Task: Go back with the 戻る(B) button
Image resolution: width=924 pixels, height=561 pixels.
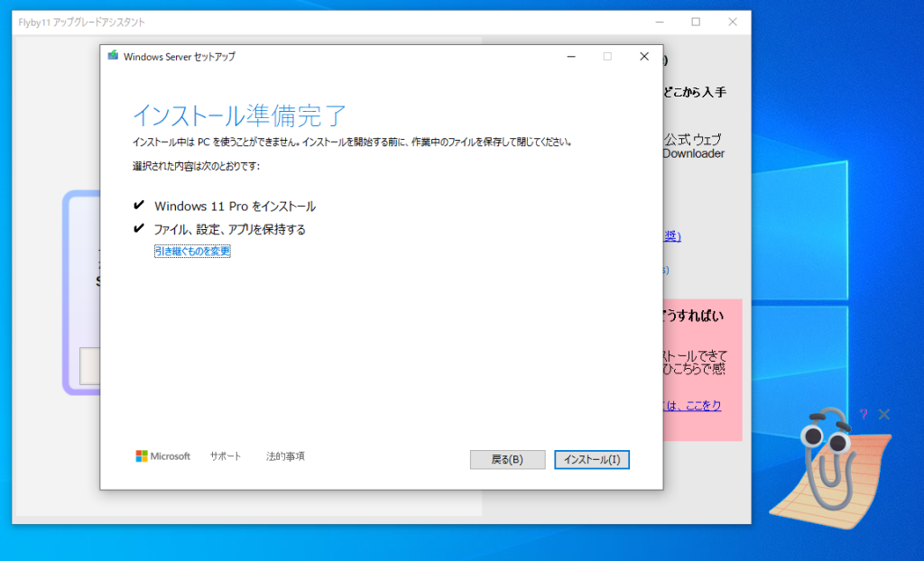Action: 507,460
